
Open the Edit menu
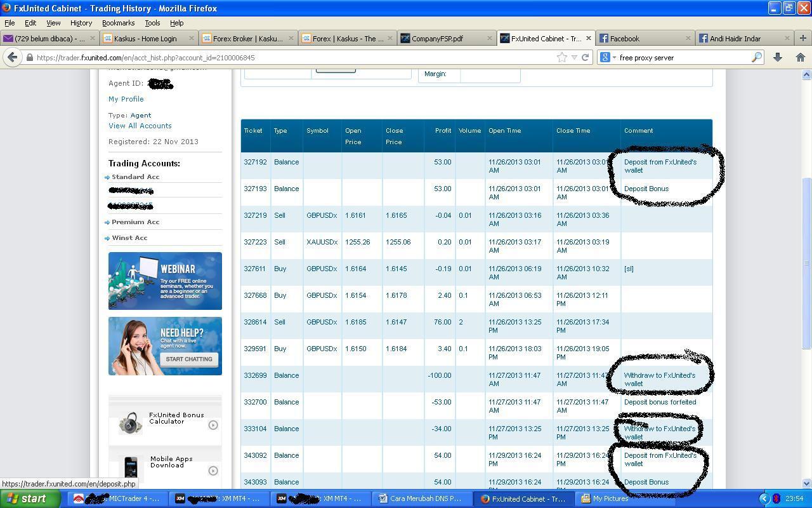[30, 23]
